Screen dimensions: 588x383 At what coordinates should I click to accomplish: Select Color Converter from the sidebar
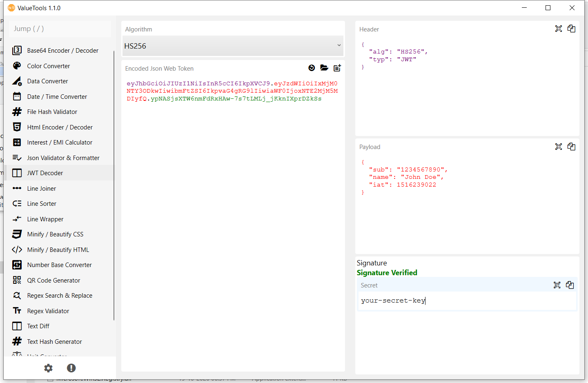coord(49,66)
